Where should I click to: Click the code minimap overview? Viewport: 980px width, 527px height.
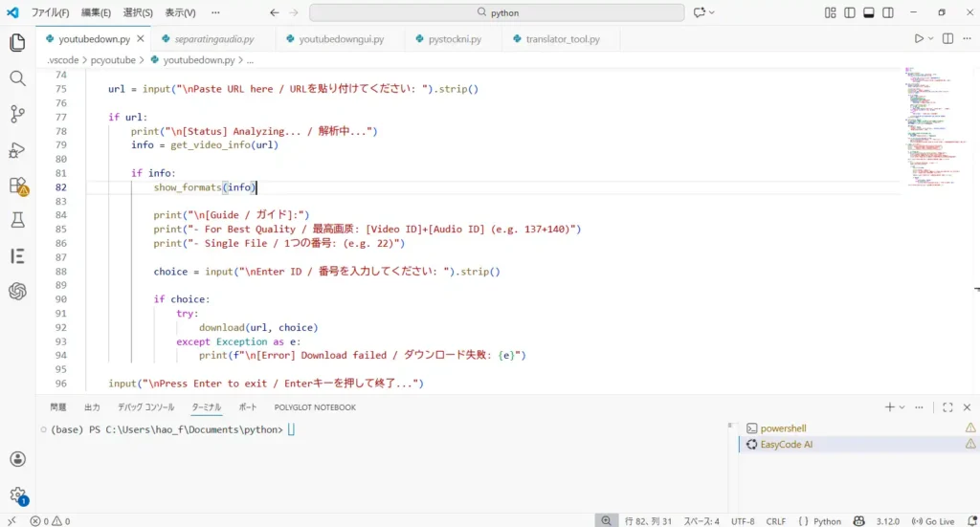pyautogui.click(x=936, y=127)
